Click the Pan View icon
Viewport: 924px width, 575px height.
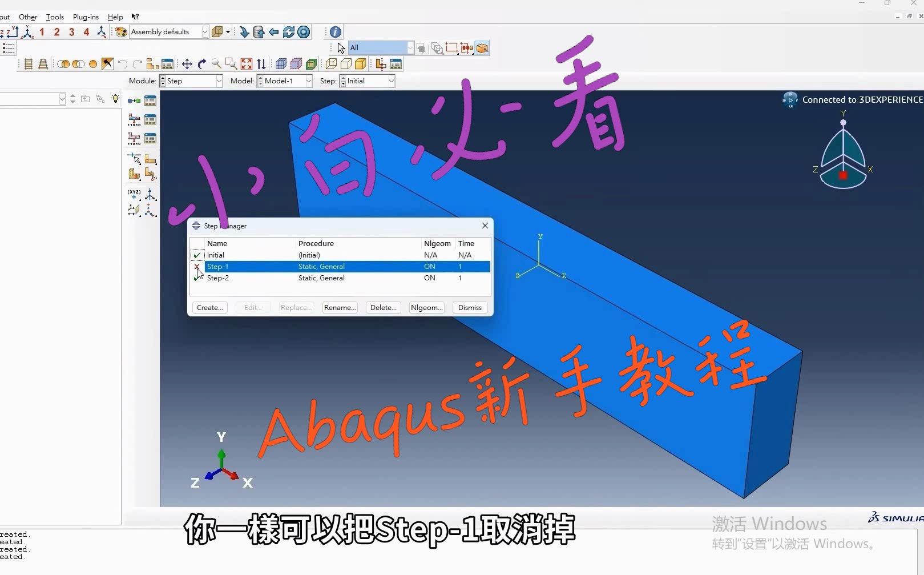[x=187, y=64]
